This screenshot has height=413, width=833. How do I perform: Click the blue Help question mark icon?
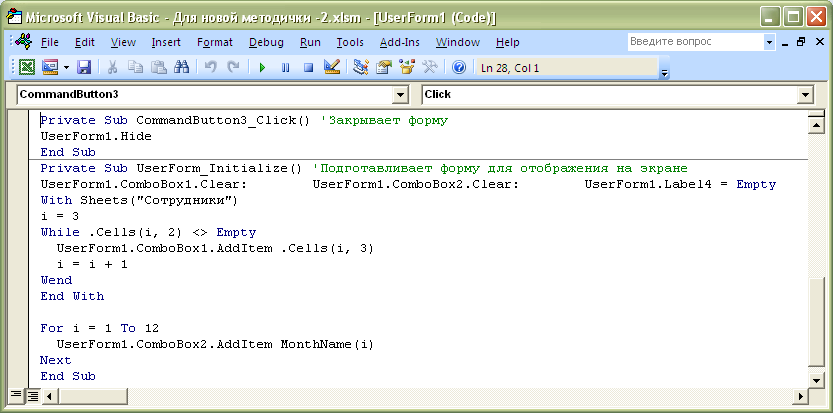[x=459, y=68]
